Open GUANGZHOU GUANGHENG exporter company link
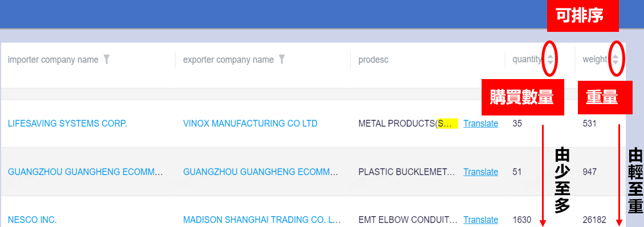 point(261,172)
